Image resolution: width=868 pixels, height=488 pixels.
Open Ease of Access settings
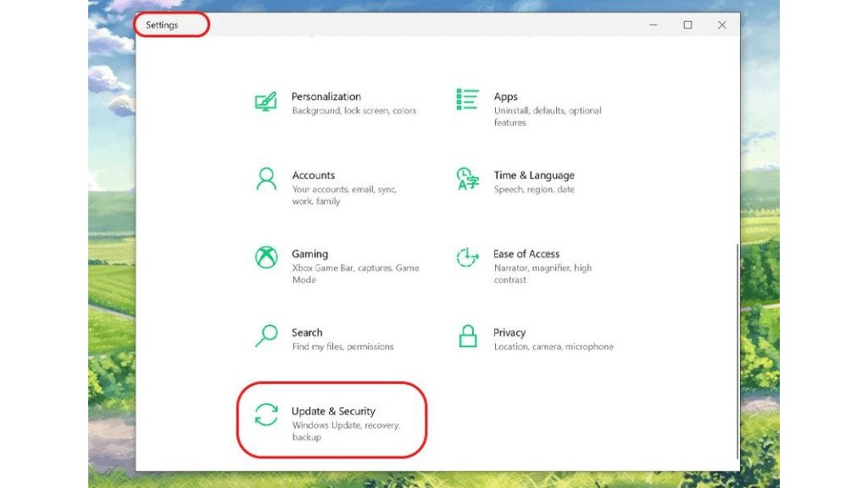tap(526, 253)
